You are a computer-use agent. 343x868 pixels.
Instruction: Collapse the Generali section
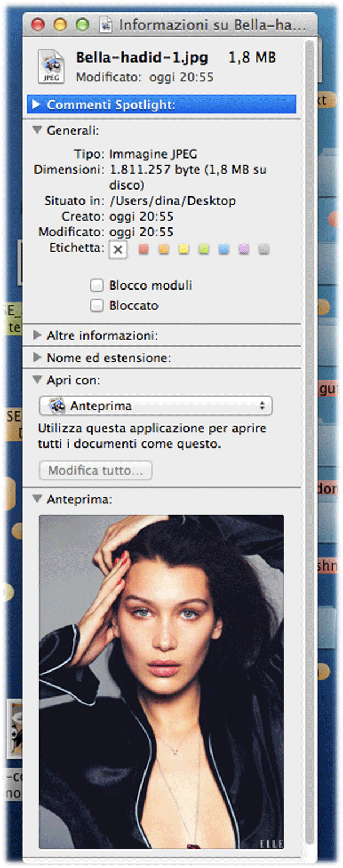point(37,130)
